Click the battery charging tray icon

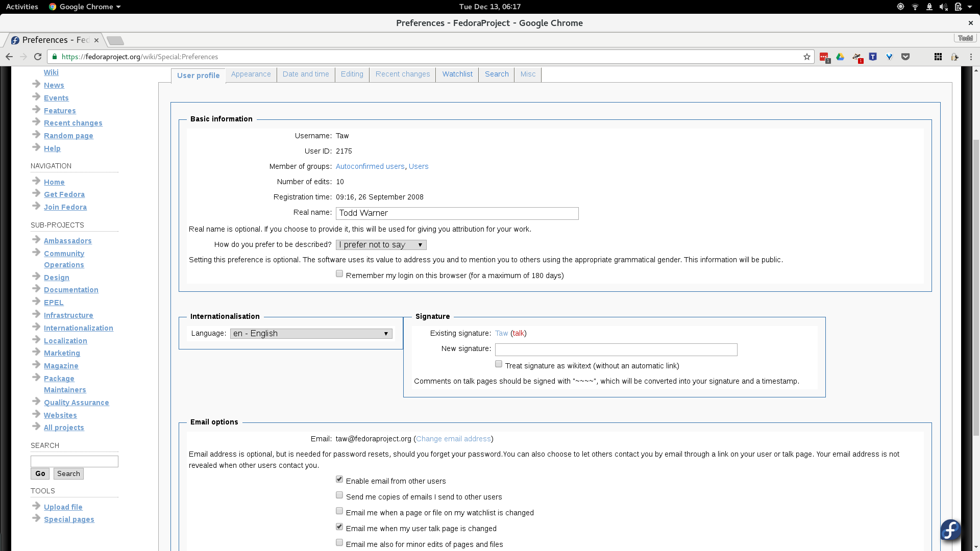(958, 7)
